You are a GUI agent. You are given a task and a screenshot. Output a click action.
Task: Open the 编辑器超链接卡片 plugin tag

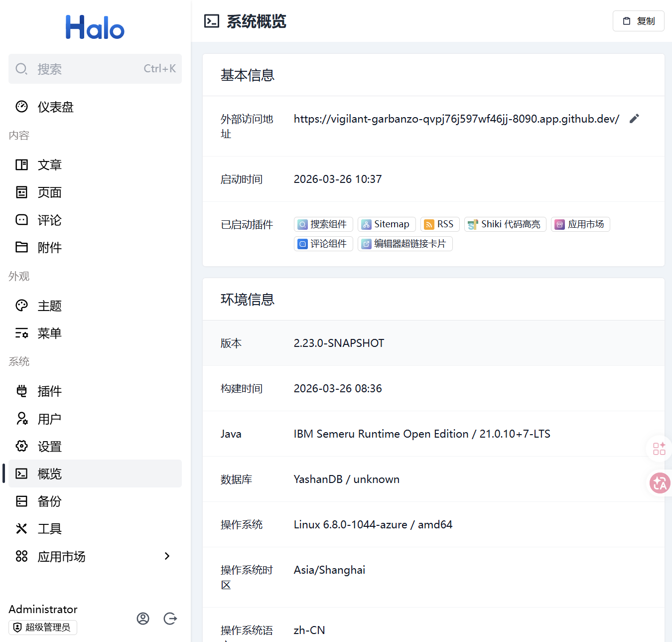(x=404, y=244)
